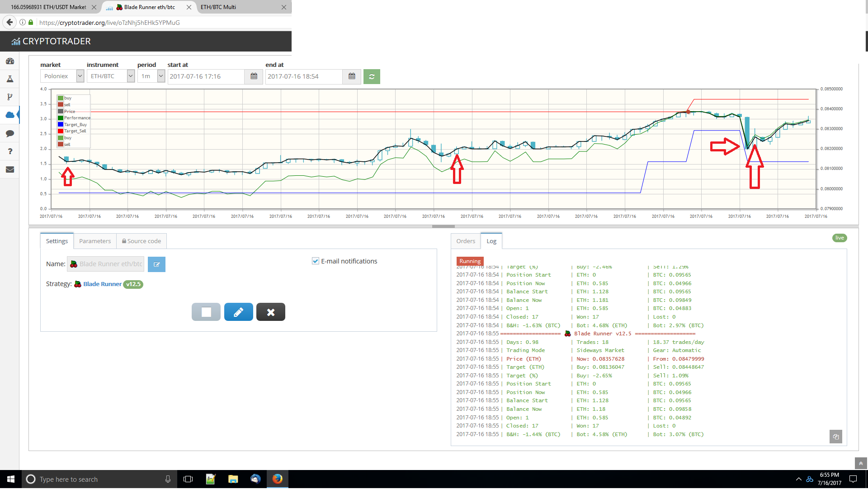
Task: Click the v12.5 version badge
Action: pos(133,284)
